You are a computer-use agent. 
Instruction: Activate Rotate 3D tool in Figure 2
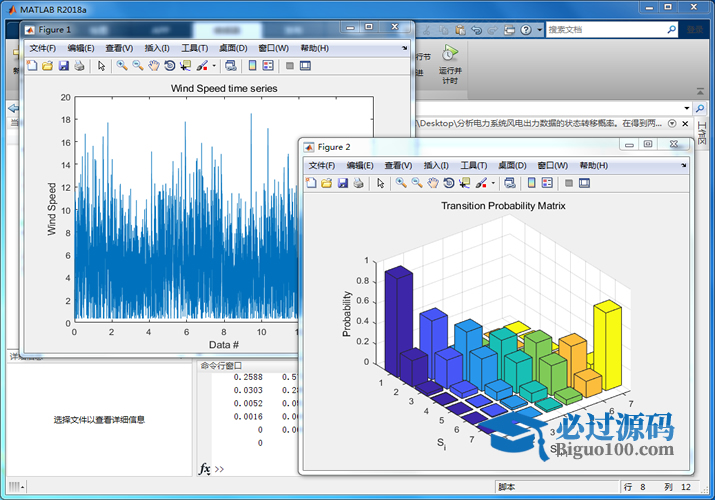449,183
